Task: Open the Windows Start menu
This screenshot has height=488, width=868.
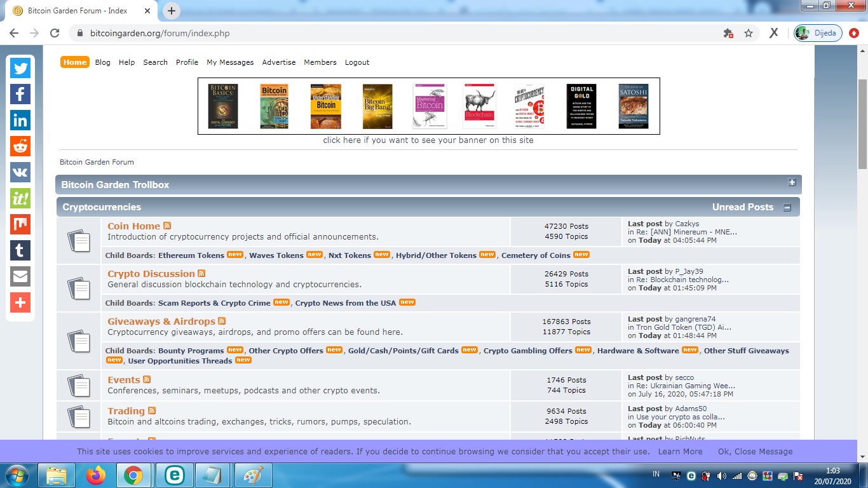Action: (x=15, y=475)
